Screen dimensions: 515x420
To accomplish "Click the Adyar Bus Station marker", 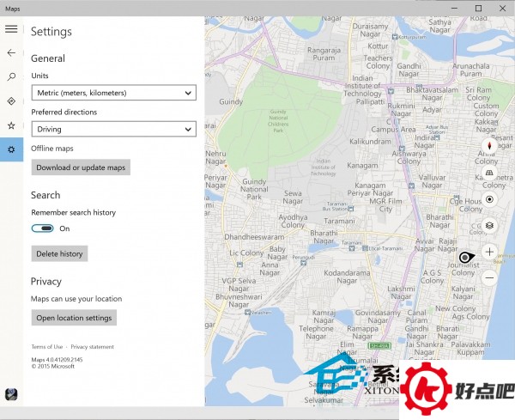I will point(437,138).
